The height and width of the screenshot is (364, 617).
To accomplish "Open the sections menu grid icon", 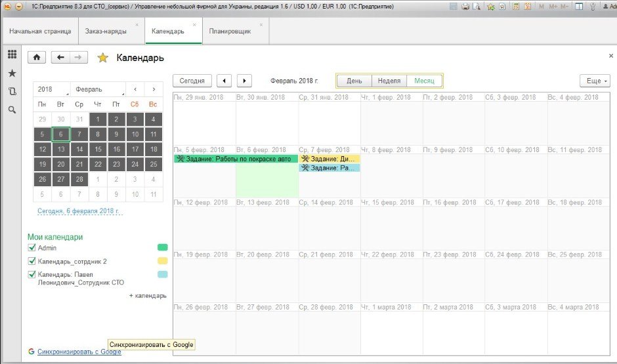I will tap(12, 54).
